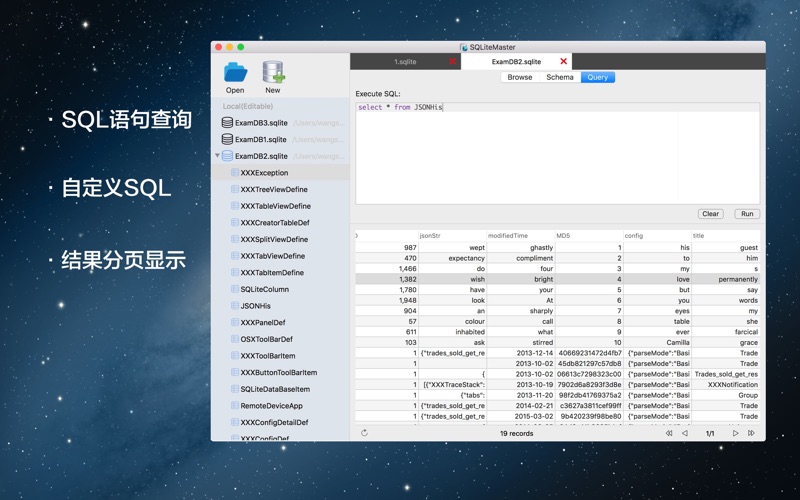Go to next results page
This screenshot has height=500, width=800.
(735, 433)
